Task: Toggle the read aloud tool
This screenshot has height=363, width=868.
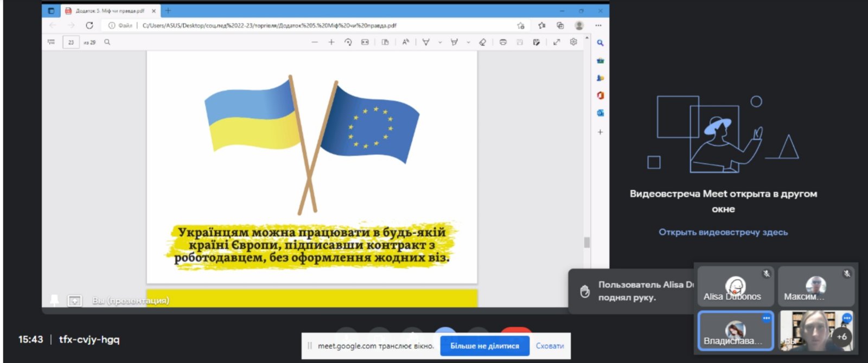Action: (405, 42)
